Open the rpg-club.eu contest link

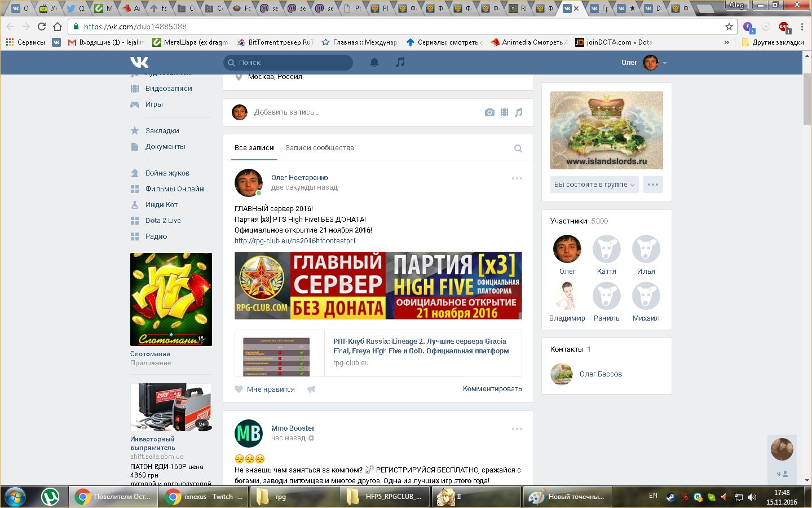pos(295,241)
